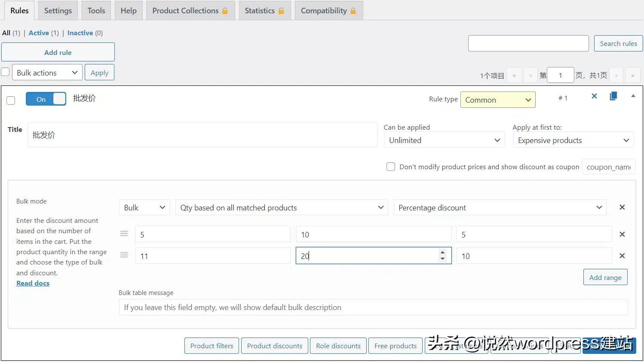Click the next page pagination arrow
Viewport: 644px width, 362px height.
pos(616,75)
